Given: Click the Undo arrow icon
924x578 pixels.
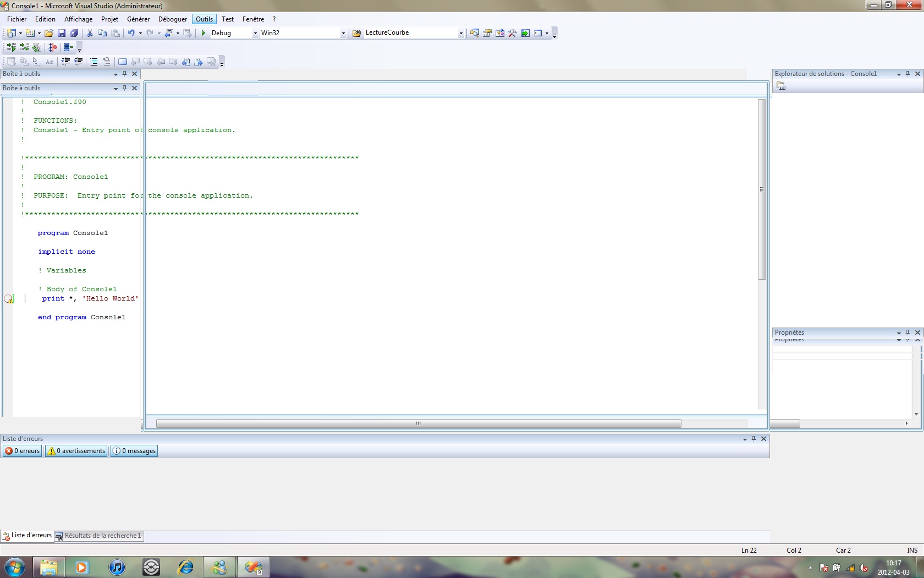Looking at the screenshot, I should pos(131,33).
